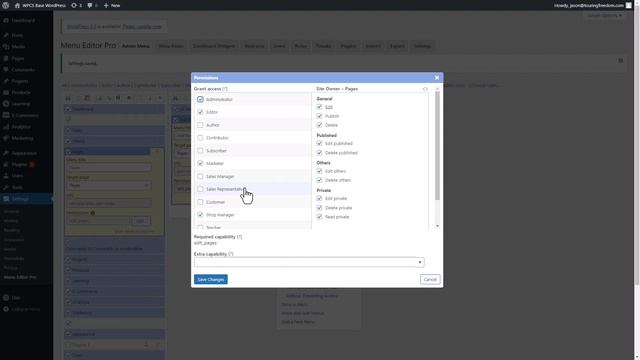640x360 pixels.
Task: Click the Extra capability help link
Action: click(231, 254)
